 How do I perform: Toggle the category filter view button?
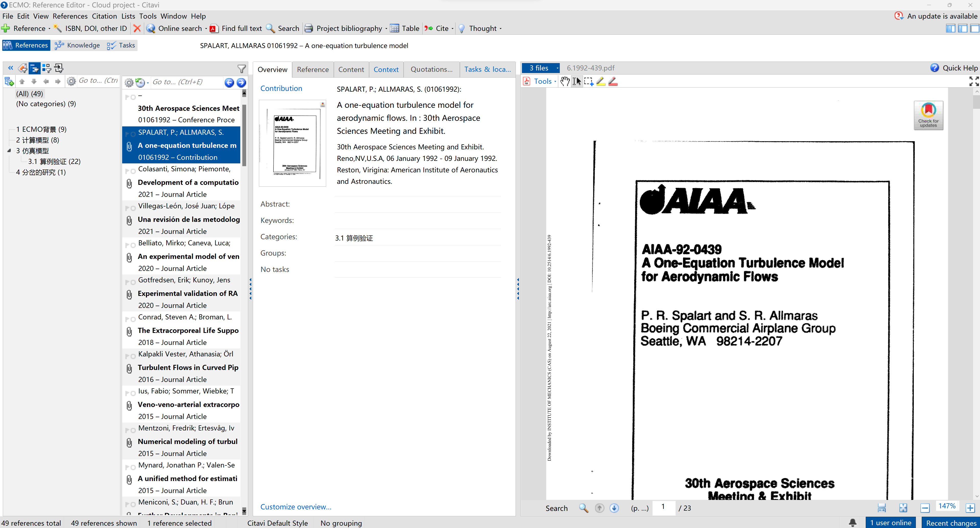(34, 68)
